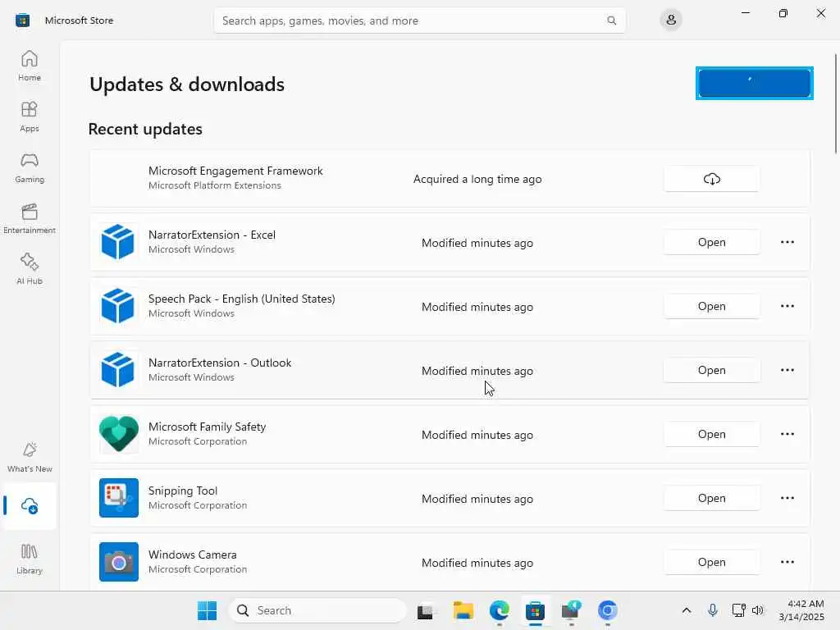Click 'Acquired a long time ago' text
This screenshot has height=630, width=840.
pos(477,179)
